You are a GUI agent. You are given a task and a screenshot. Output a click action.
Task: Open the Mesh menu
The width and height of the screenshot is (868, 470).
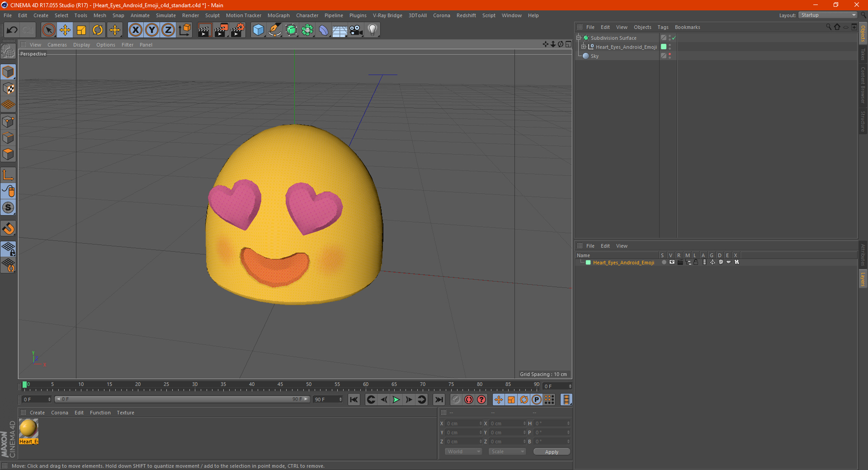point(99,15)
